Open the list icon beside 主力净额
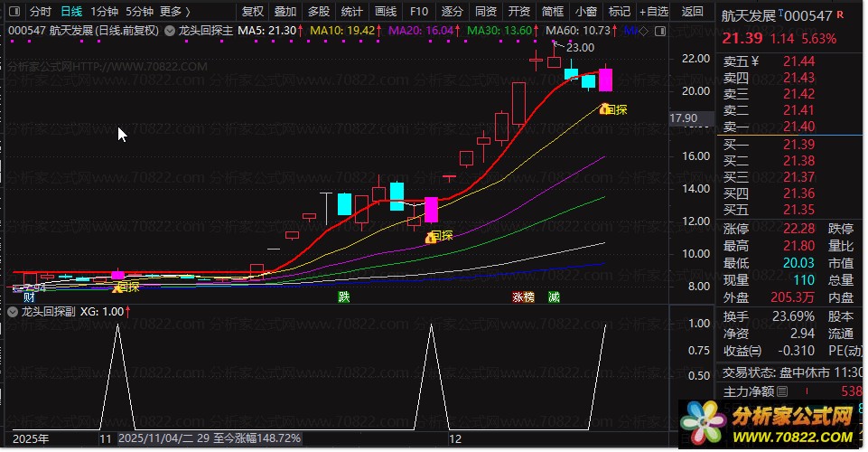This screenshot has height=452, width=868. click(x=782, y=391)
